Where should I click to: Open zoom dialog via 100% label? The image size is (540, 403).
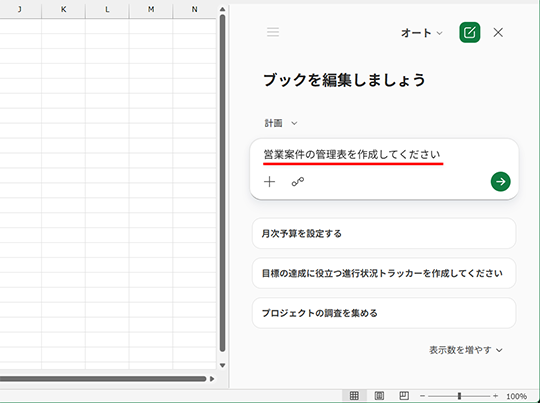point(516,396)
